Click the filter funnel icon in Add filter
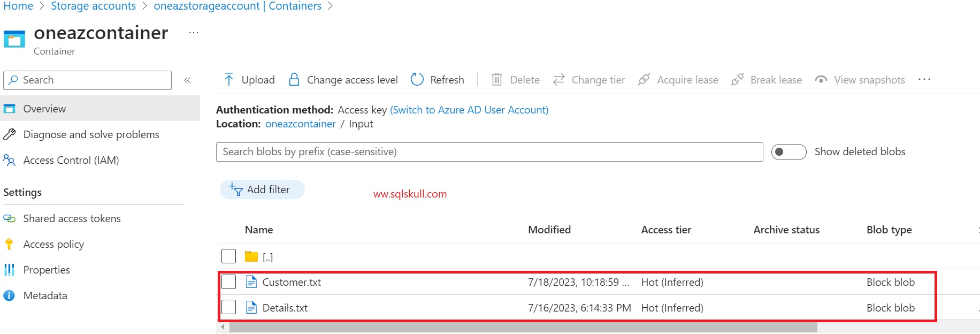The height and width of the screenshot is (334, 980). click(236, 189)
